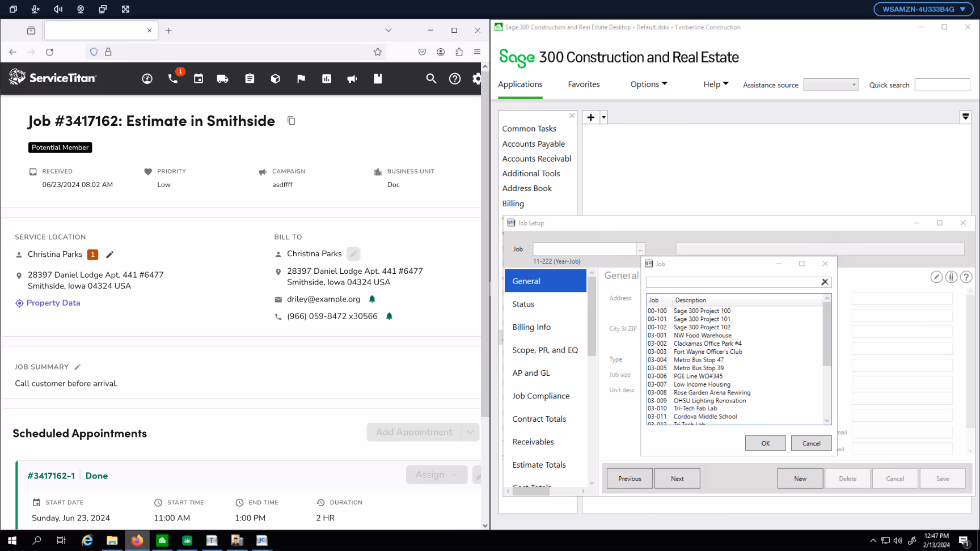Open the ServiceTitan help question icon

click(x=455, y=79)
